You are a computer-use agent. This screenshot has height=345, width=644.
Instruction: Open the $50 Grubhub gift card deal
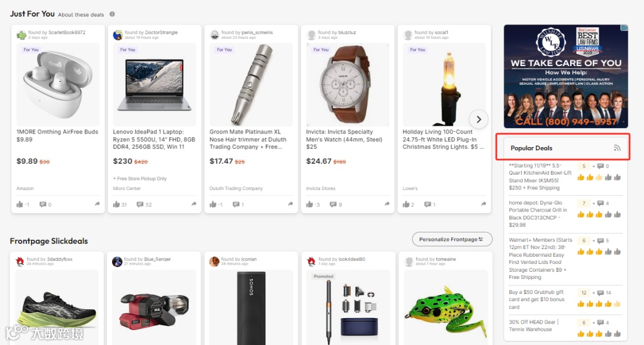(537, 300)
